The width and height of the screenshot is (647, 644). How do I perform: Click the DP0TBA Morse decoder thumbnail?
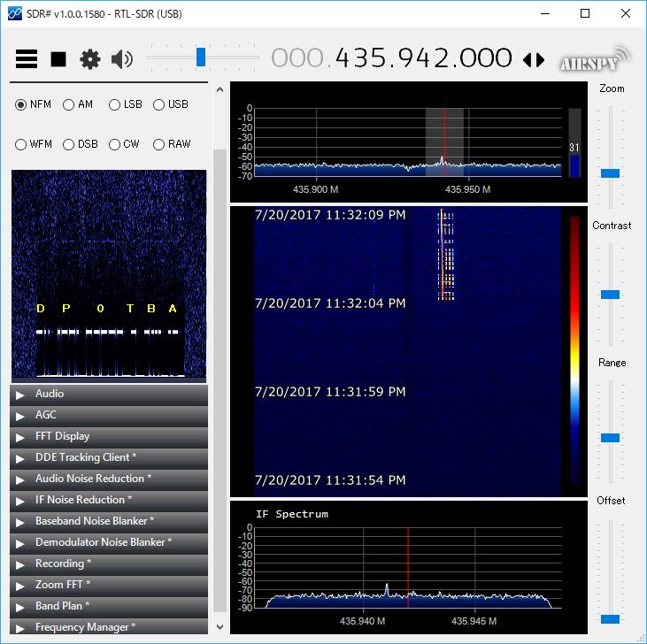point(109,274)
